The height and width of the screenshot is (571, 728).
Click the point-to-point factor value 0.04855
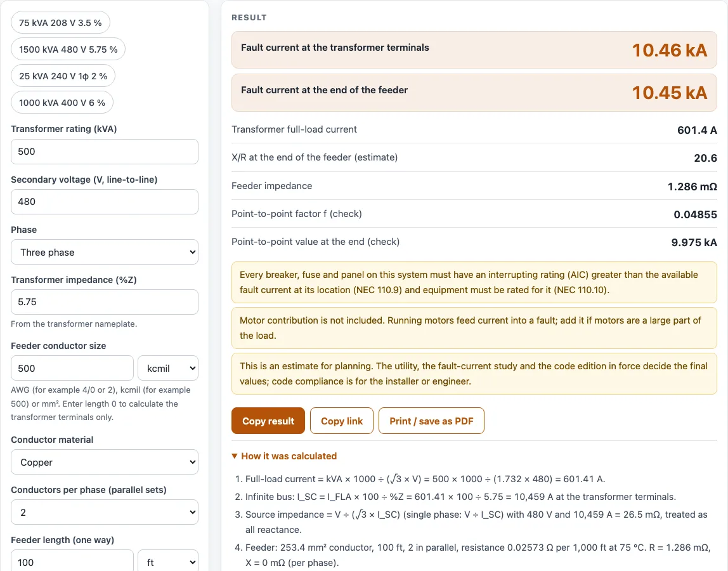click(696, 214)
